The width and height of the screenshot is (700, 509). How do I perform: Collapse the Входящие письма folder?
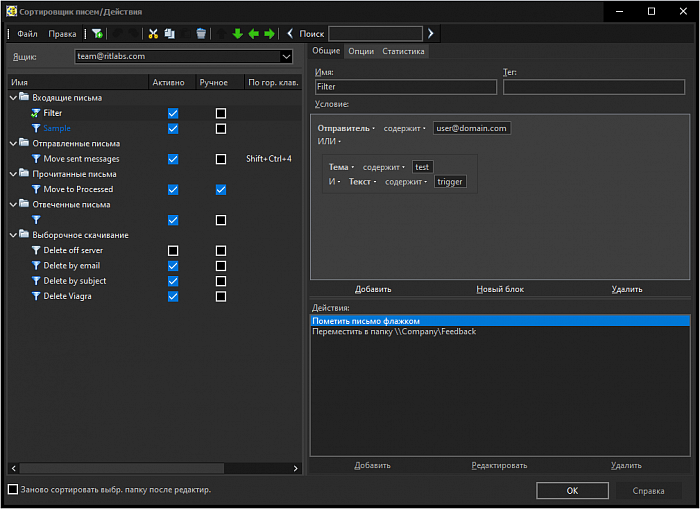(x=13, y=97)
